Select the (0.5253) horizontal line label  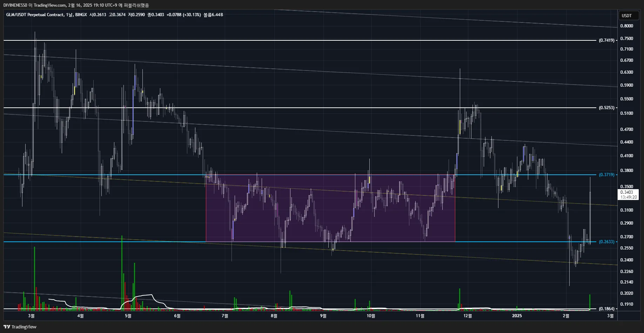click(x=606, y=108)
